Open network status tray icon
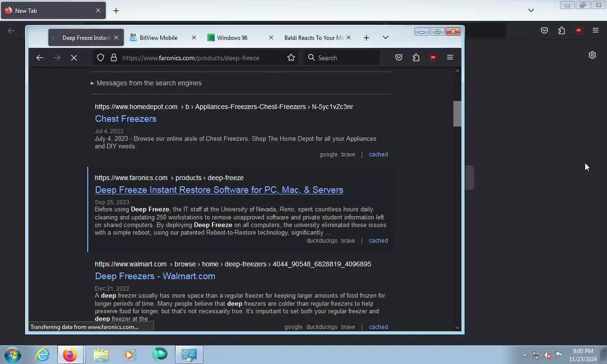This screenshot has height=364, width=607. coord(536,355)
